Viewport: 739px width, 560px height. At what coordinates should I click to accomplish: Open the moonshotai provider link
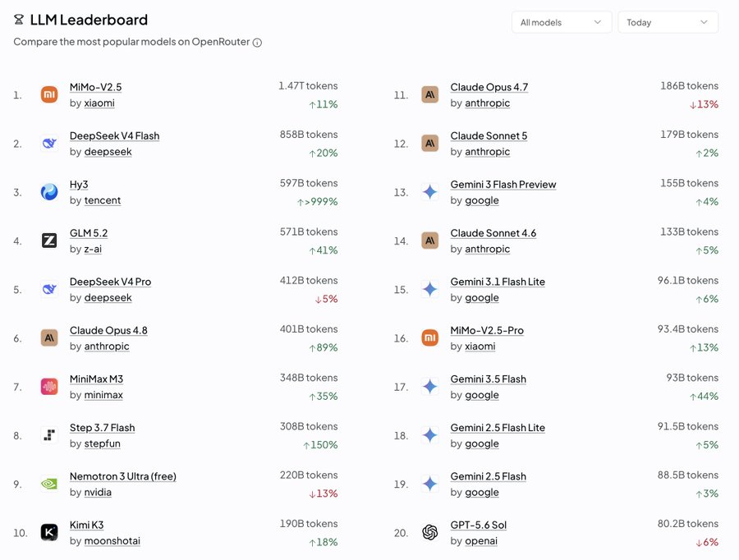(112, 540)
